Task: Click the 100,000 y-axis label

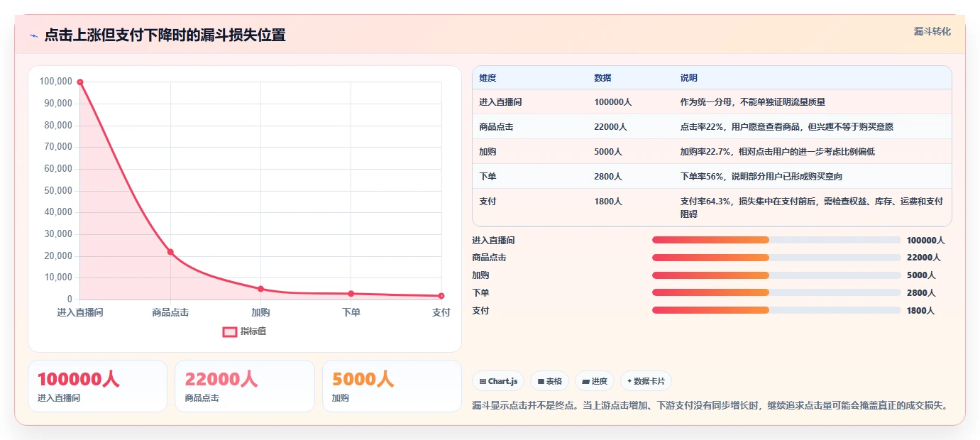Action: (x=56, y=82)
